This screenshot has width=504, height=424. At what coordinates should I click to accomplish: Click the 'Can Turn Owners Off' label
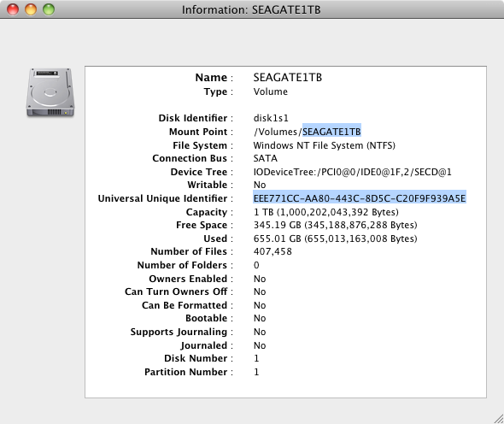(x=176, y=291)
